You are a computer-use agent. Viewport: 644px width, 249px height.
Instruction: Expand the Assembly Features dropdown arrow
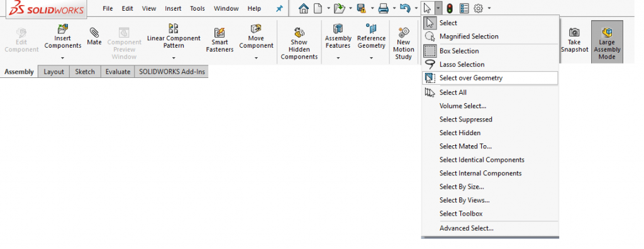coord(338,58)
